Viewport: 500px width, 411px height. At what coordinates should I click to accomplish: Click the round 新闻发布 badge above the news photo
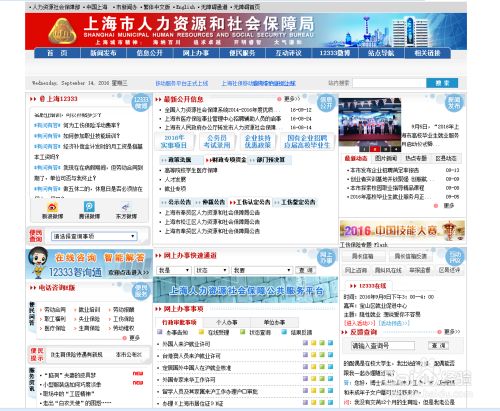coord(454,103)
